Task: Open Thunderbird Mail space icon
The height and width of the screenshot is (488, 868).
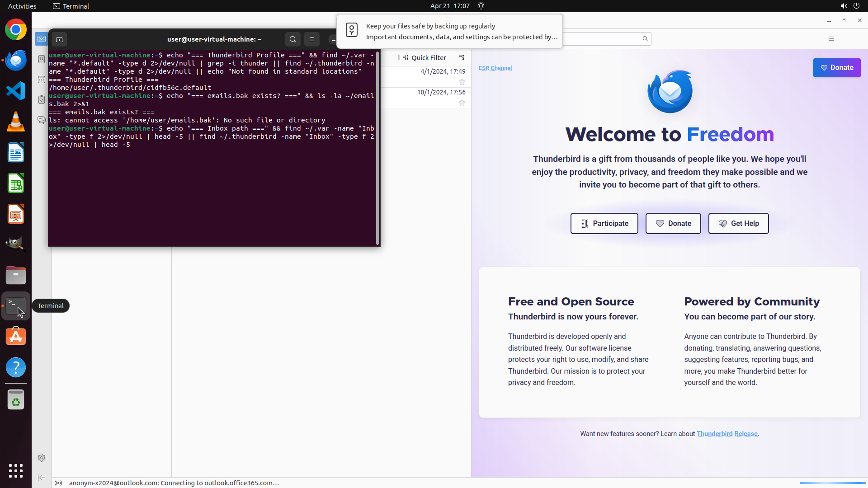Action: 41,39
